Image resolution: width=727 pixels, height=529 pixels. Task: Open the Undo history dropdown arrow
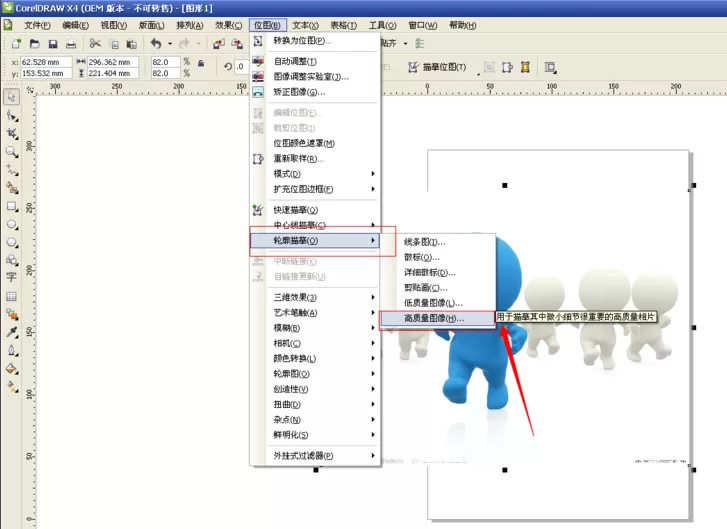tap(170, 44)
